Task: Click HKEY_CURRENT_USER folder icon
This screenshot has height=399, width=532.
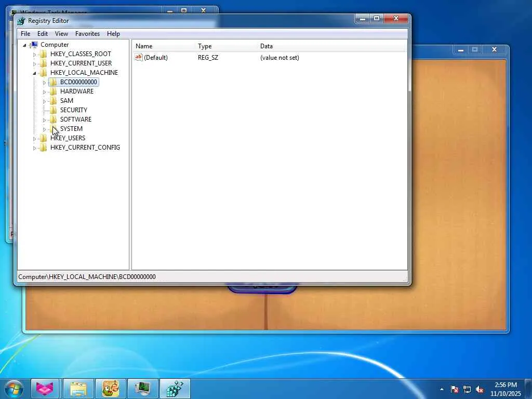Action: [44, 63]
